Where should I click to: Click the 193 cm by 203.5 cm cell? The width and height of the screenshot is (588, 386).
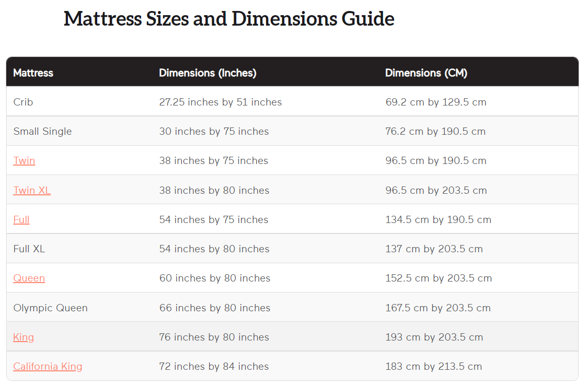(434, 337)
